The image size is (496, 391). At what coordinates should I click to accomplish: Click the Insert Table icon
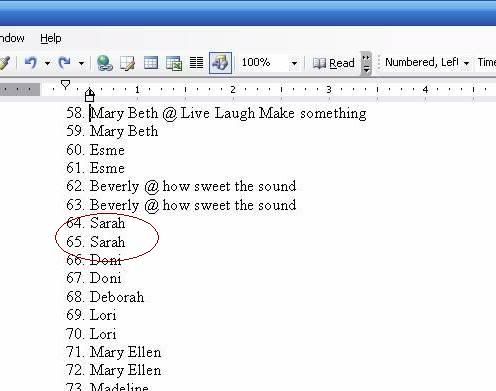pyautogui.click(x=151, y=63)
